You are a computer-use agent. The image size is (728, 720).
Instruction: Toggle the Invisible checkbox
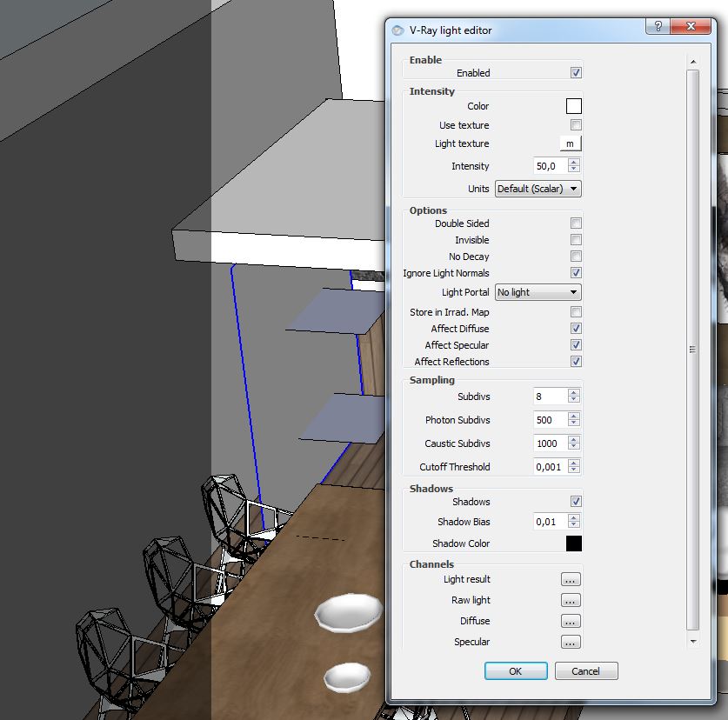[x=576, y=240]
